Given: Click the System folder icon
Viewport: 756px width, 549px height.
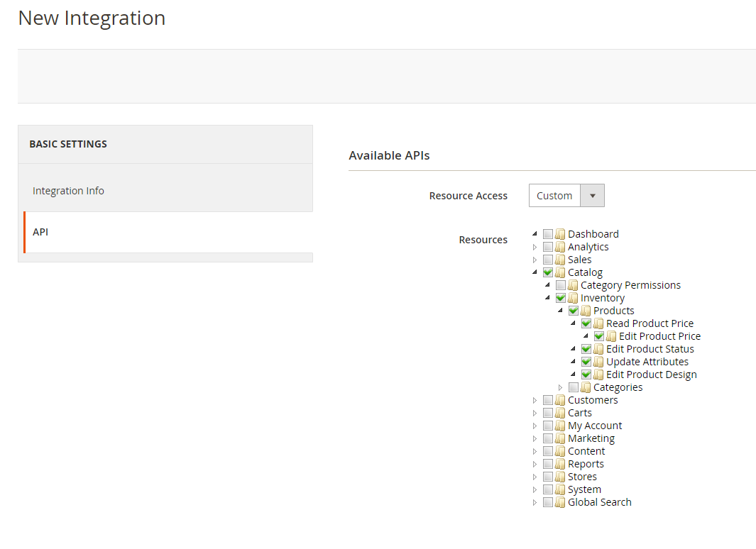Looking at the screenshot, I should click(x=561, y=489).
